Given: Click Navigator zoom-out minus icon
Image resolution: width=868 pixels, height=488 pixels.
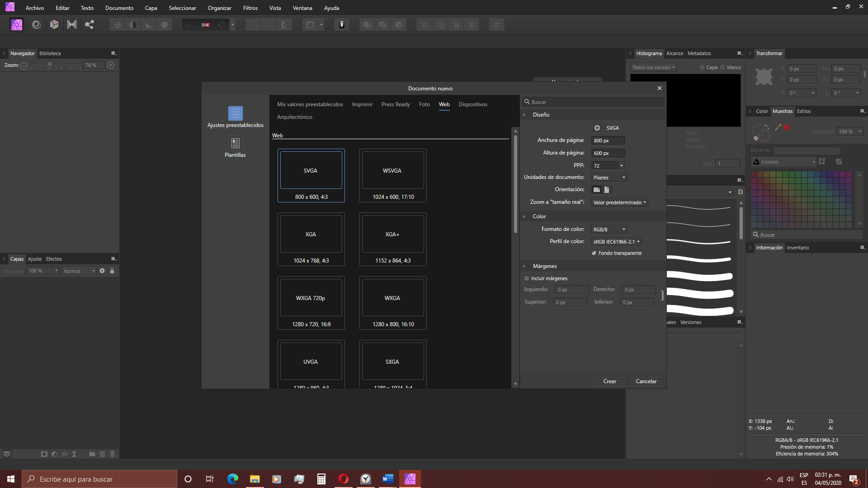Looking at the screenshot, I should [24, 66].
